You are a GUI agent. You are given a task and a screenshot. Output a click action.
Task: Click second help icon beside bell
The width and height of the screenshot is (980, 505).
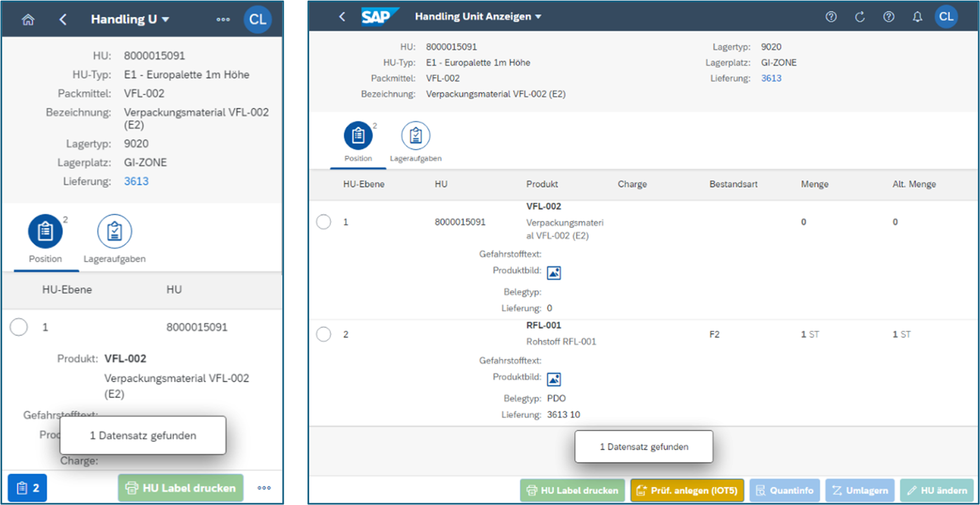[x=889, y=17]
